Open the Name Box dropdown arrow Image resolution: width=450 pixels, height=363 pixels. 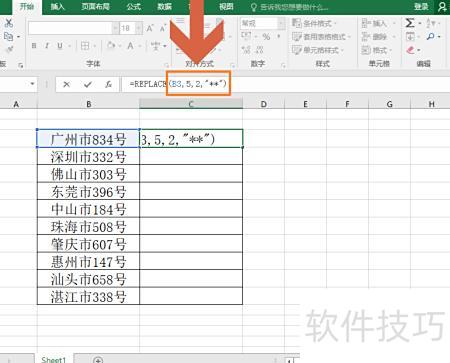[32, 84]
